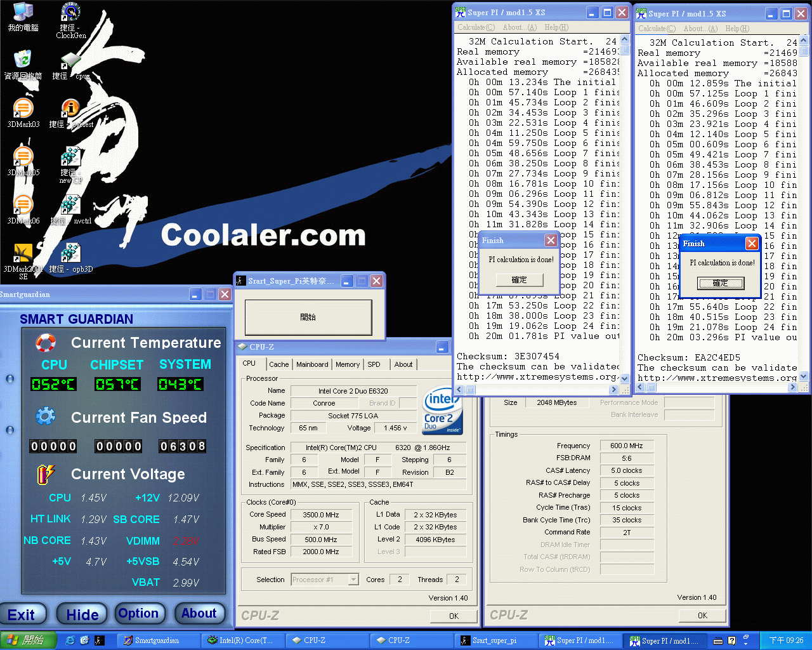Screen dimensions: 812x650
Task: Click scroll-down arrow in left Super PI window
Action: point(625,378)
